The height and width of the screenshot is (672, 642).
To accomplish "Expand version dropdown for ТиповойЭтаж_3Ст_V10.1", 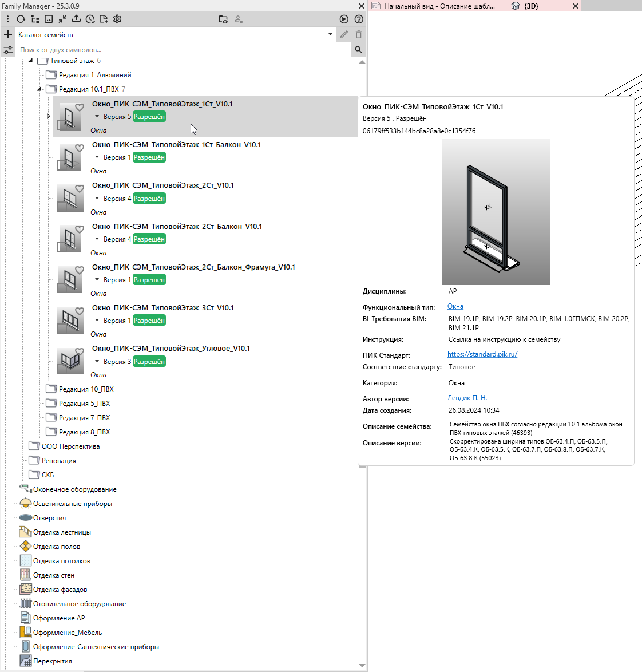I will point(97,321).
